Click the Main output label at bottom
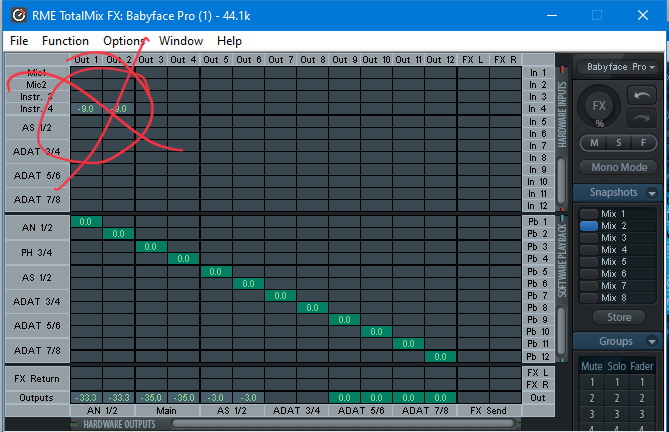This screenshot has height=432, width=669. click(x=167, y=411)
